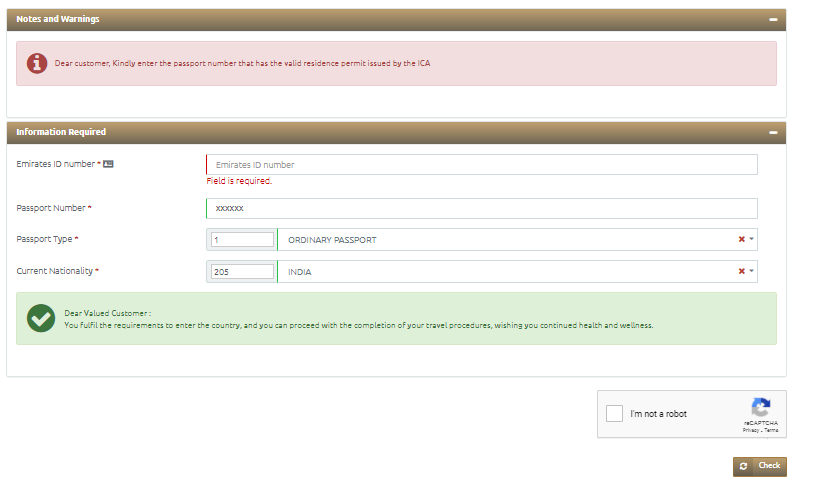Click the Passport Number input field
The width and height of the screenshot is (816, 499).
482,208
